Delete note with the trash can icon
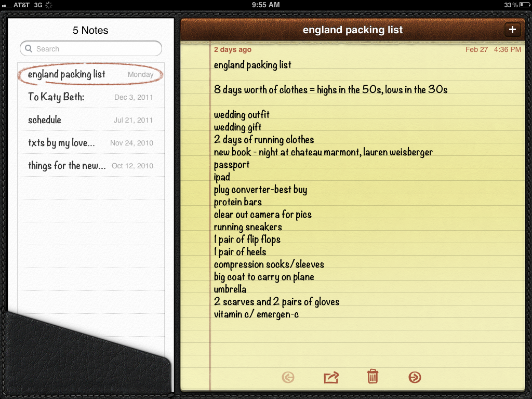 373,376
